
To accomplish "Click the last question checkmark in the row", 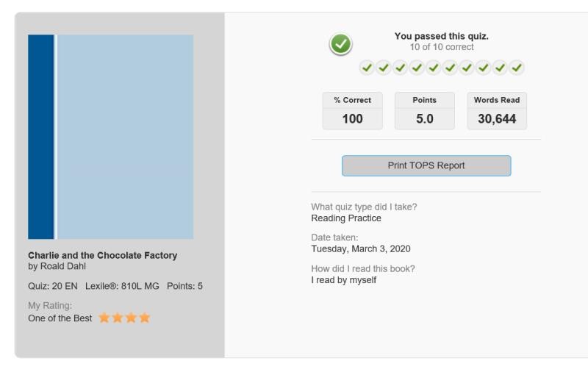I will click(517, 68).
